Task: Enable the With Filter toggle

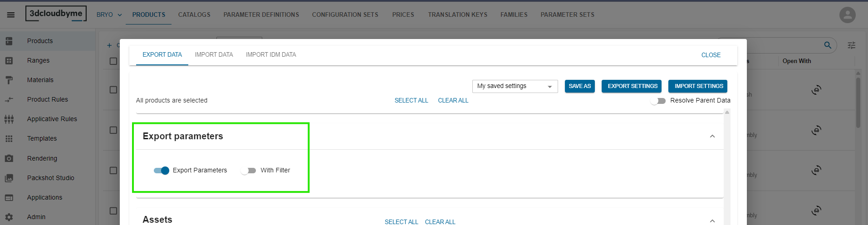Action: pyautogui.click(x=248, y=171)
